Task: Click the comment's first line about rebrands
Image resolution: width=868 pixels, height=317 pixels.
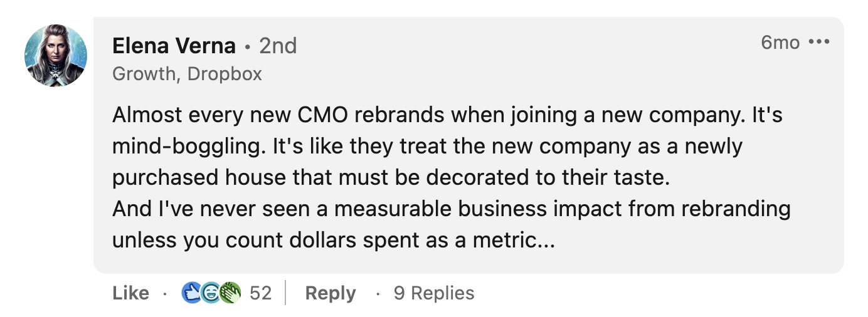Action: tap(447, 115)
